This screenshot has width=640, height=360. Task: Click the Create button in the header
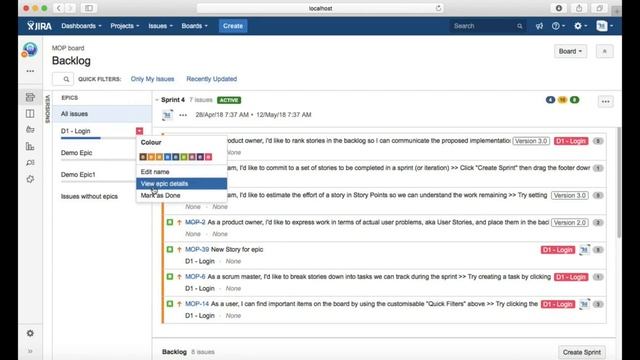[x=233, y=26]
